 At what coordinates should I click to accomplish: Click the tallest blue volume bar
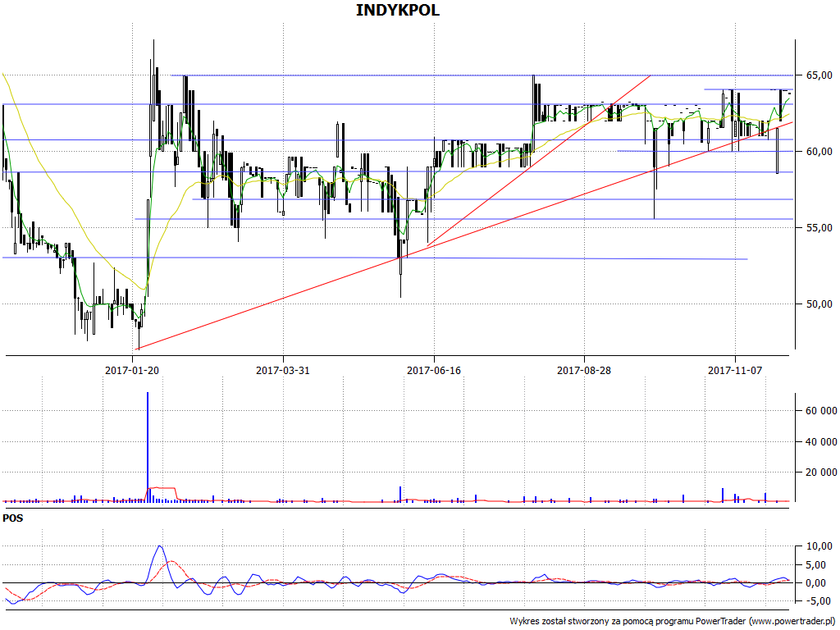tap(148, 447)
